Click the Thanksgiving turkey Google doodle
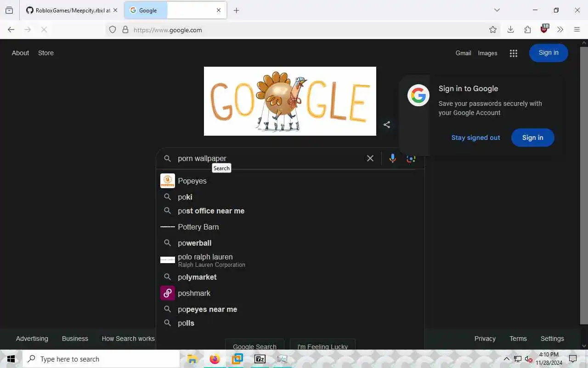 pyautogui.click(x=290, y=101)
